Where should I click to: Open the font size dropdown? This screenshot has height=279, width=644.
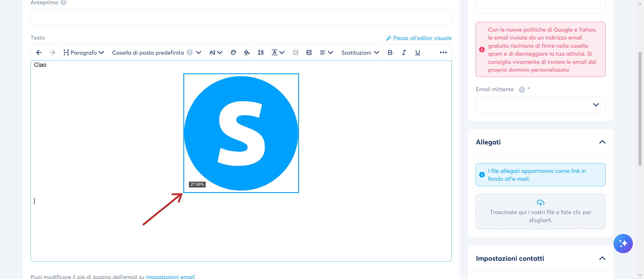pos(216,52)
